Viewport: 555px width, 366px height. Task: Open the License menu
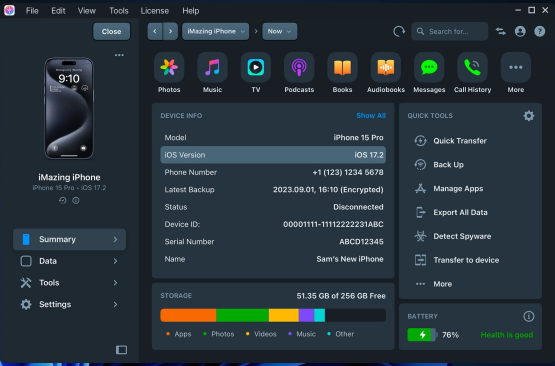coord(155,11)
